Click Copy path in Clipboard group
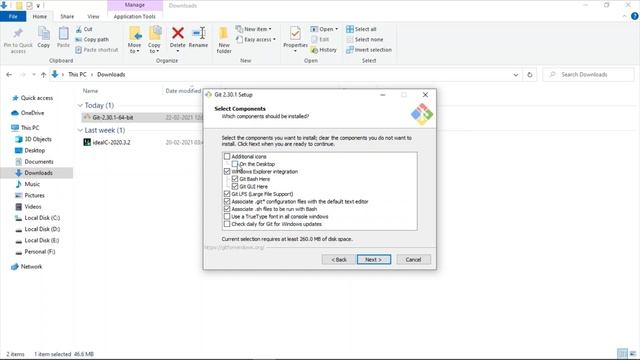This screenshot has width=640, height=360. pyautogui.click(x=92, y=40)
